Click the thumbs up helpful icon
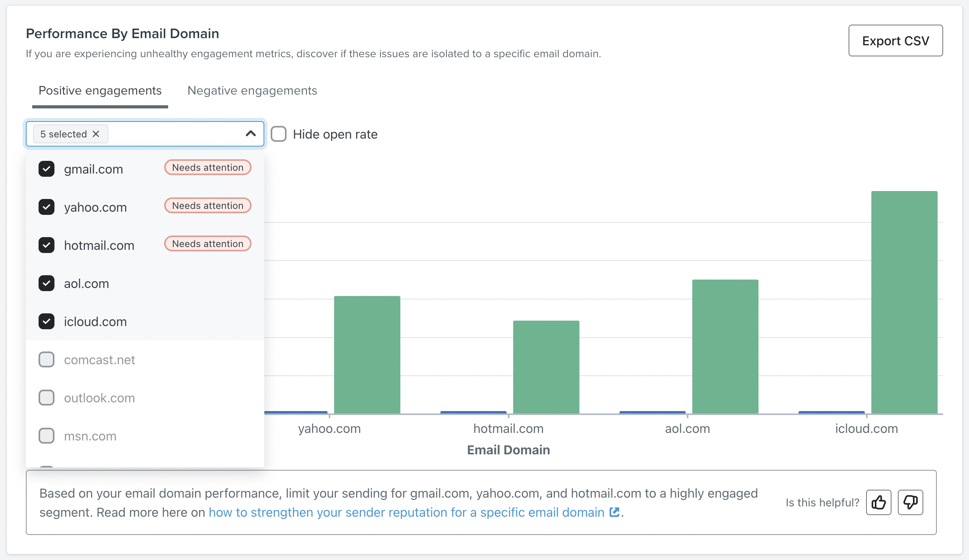This screenshot has height=560, width=969. 879,502
